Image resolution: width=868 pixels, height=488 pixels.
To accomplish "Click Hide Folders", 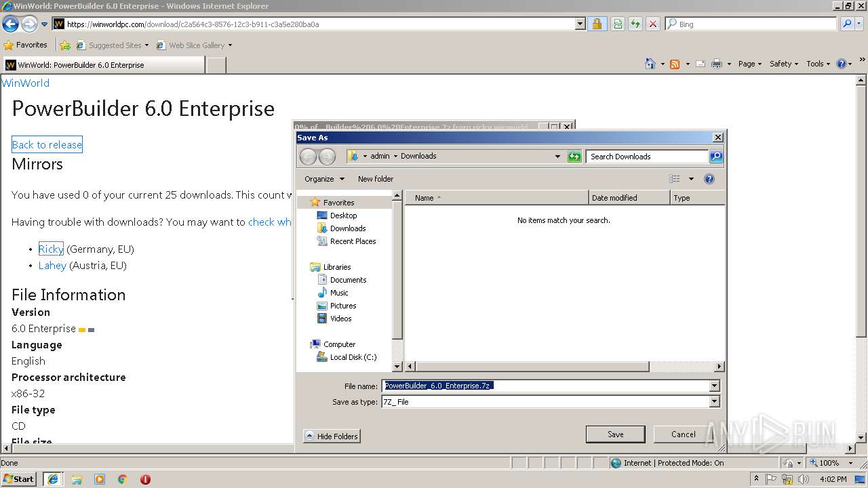I will 332,436.
